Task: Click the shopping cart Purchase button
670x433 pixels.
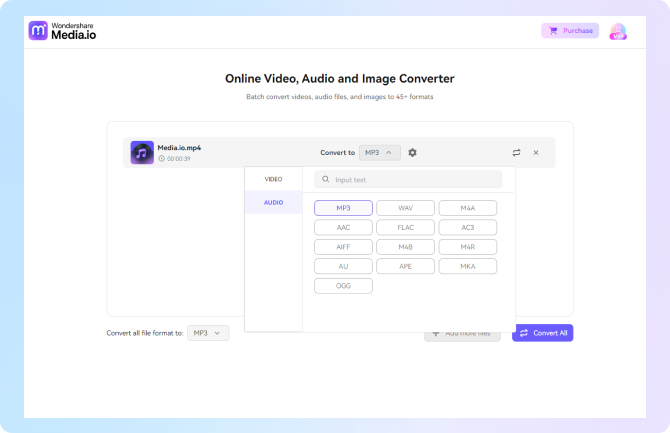Action: click(570, 31)
